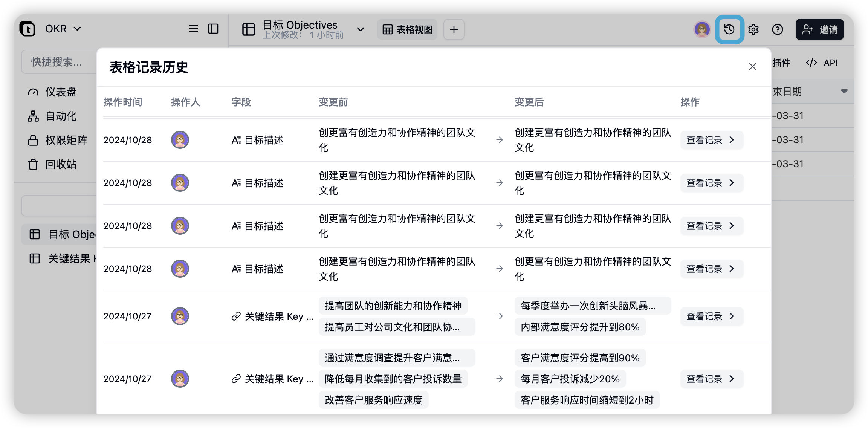Click the help question mark icon
868x428 pixels.
(x=777, y=29)
